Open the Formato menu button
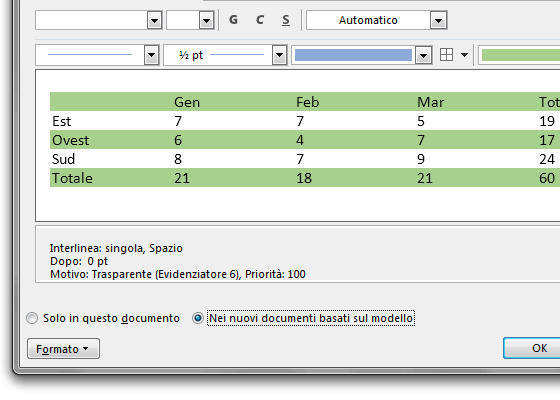The height and width of the screenshot is (400, 560). tap(63, 349)
